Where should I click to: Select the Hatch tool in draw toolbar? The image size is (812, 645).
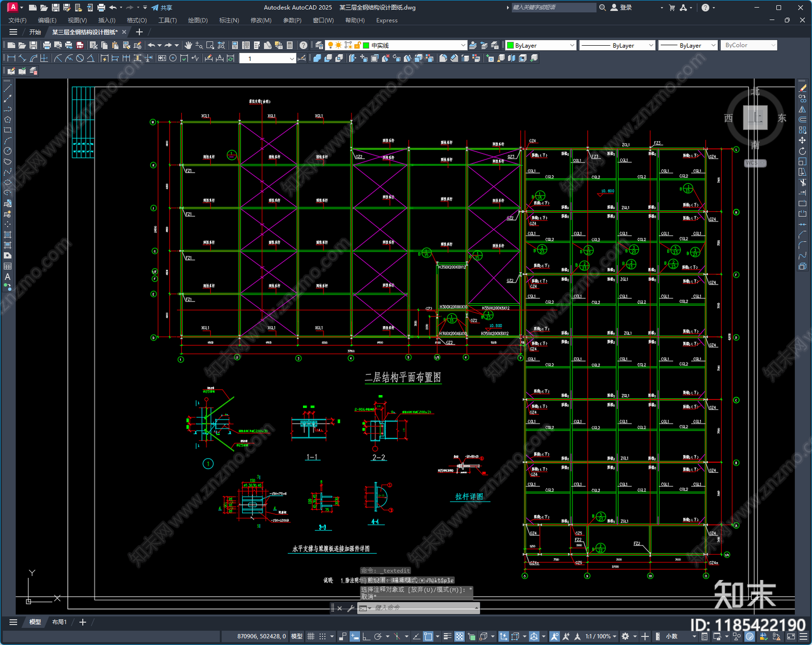[x=8, y=235]
